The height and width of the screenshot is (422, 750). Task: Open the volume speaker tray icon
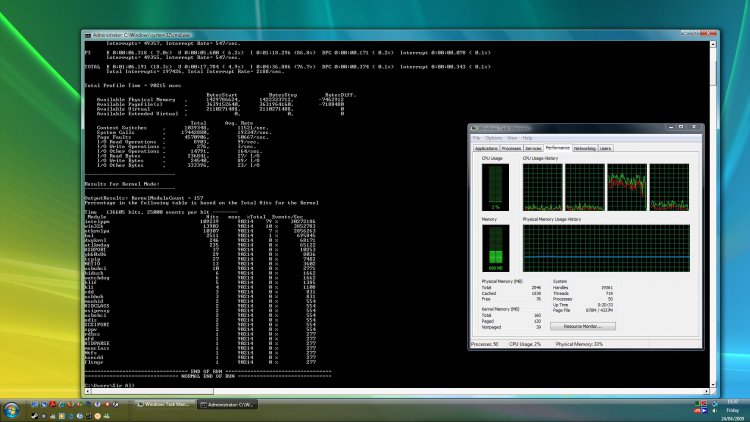715,411
